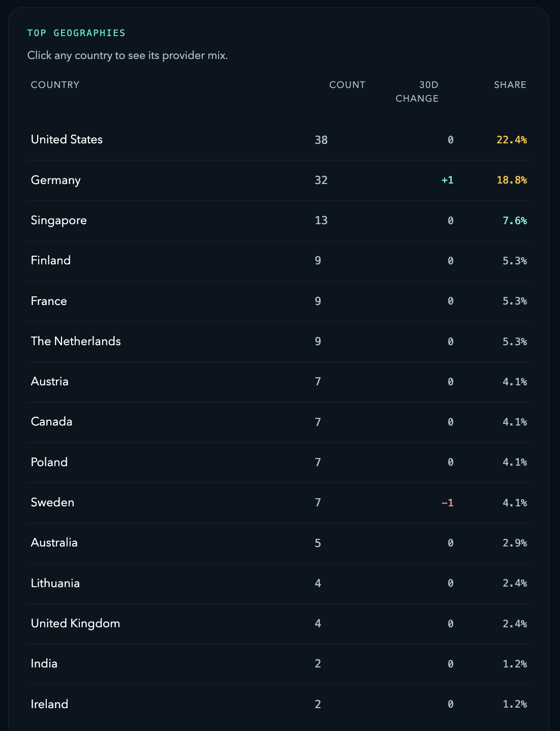Open Germany's provider mix
Viewport: 560px width, 731px height.
click(x=56, y=180)
